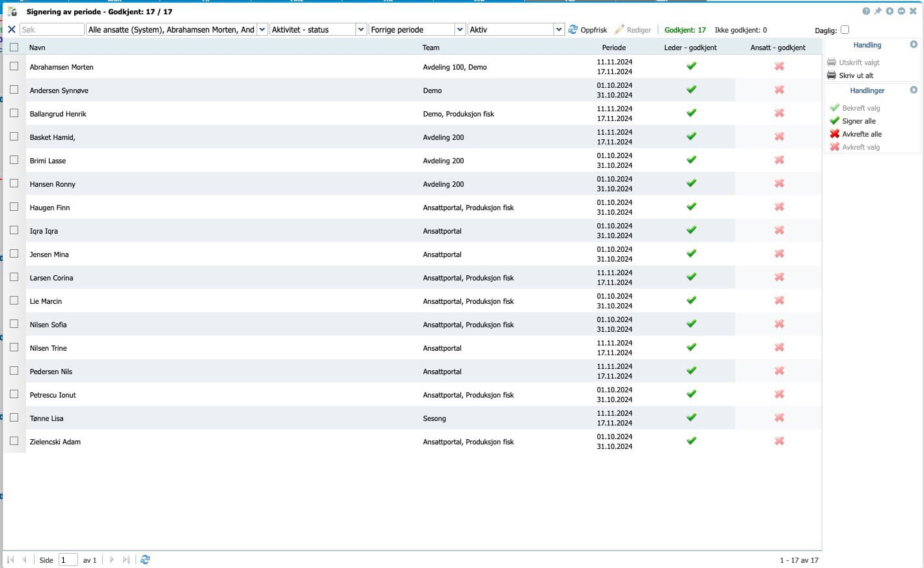Screen dimensions: 924x568
Task: Collapse the Handling panel arrow icon
Action: [x=914, y=44]
